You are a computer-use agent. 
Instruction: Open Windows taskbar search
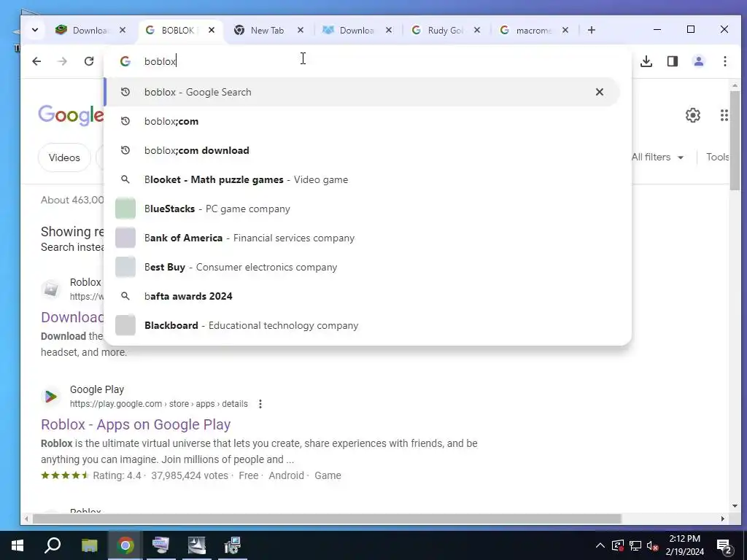pos(53,545)
